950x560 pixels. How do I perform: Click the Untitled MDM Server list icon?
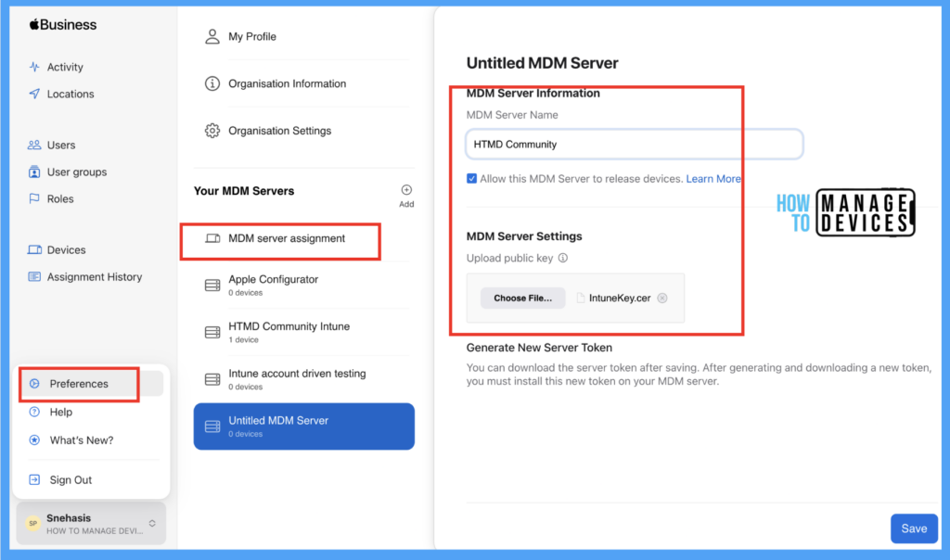click(212, 426)
